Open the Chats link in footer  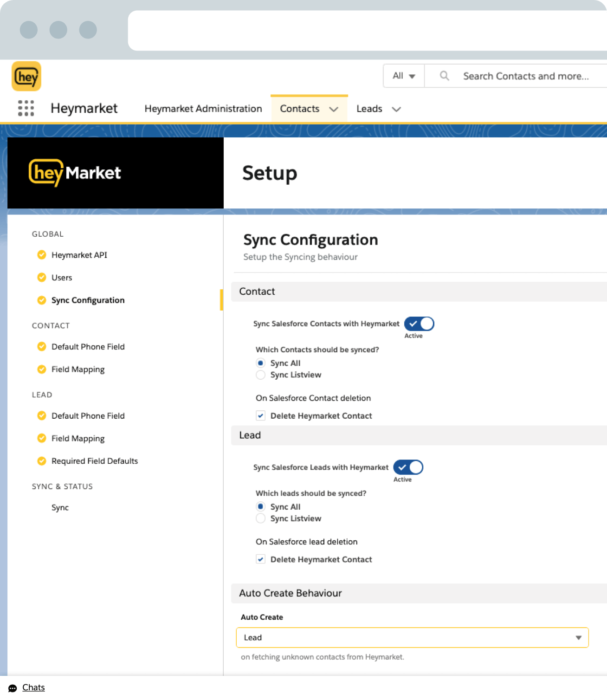(33, 687)
